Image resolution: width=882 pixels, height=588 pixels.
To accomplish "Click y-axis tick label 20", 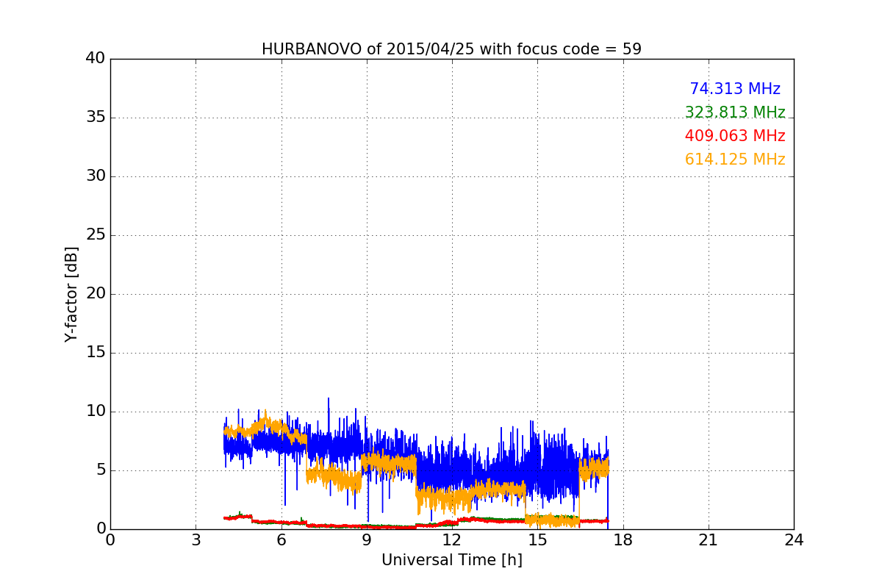I will point(96,294).
